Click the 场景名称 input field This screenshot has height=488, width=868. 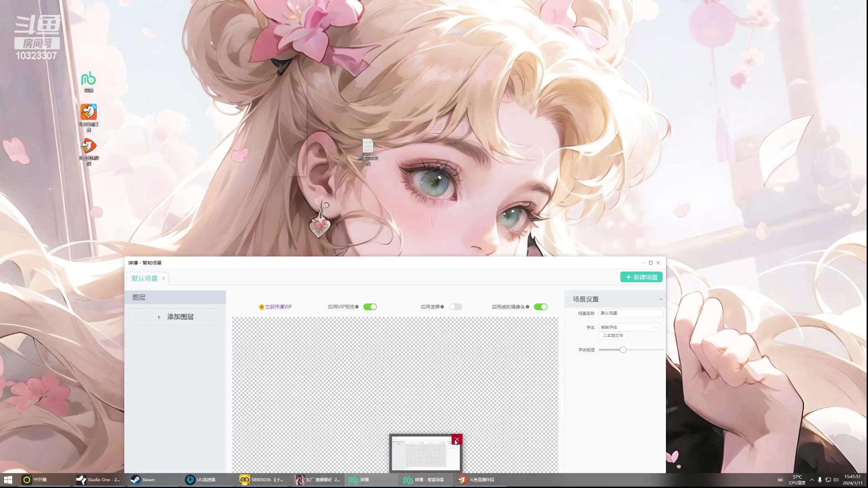coord(631,313)
